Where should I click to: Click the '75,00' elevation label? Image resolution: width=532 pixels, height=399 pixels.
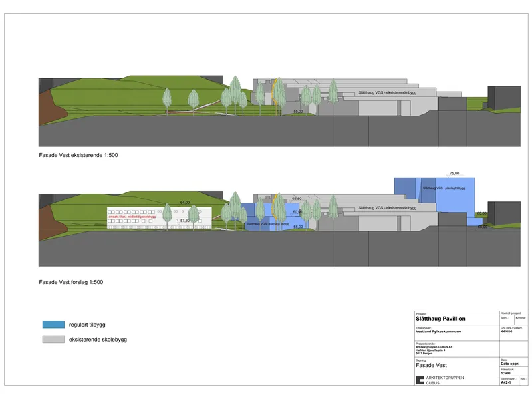454,174
